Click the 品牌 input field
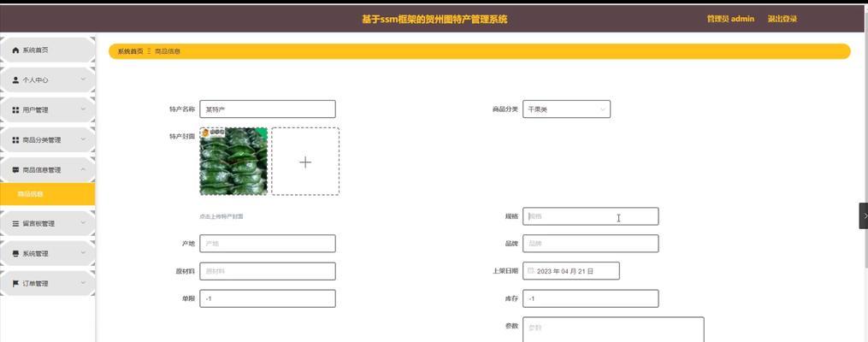Viewport: 868px width, 342px height. (x=591, y=244)
